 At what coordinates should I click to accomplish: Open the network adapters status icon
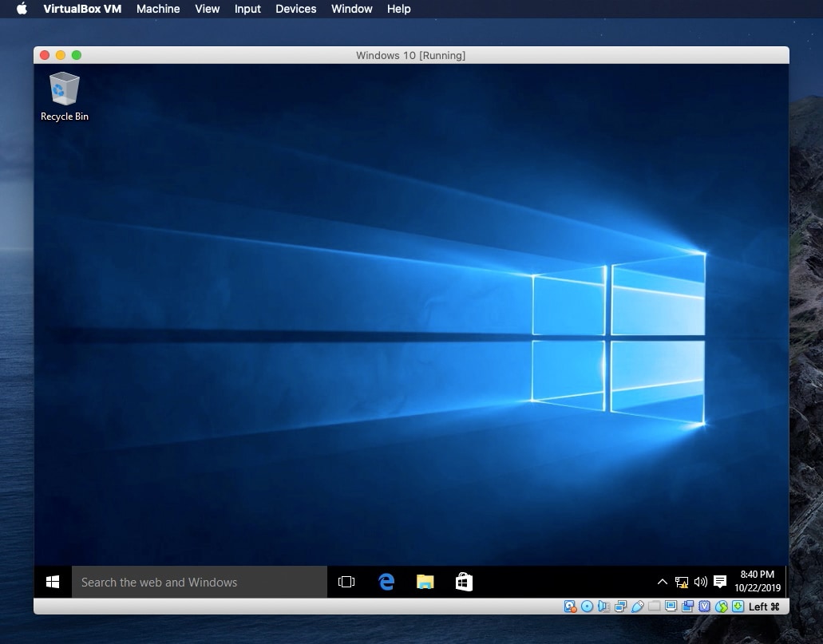(x=620, y=606)
